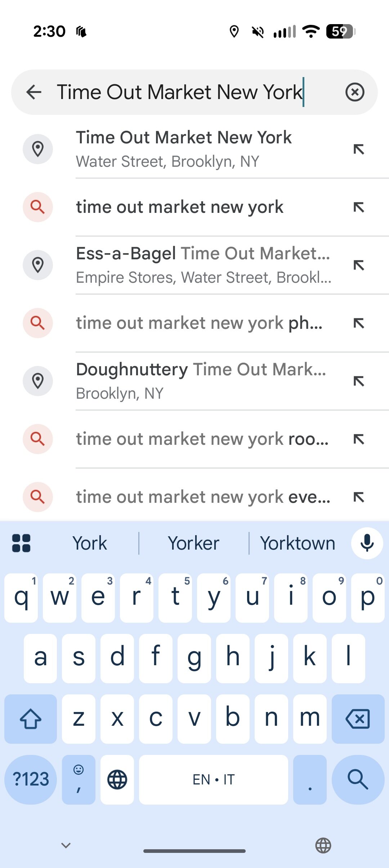Collapse keyboard with down chevron
Viewport: 389px width, 868px height.
tap(66, 845)
